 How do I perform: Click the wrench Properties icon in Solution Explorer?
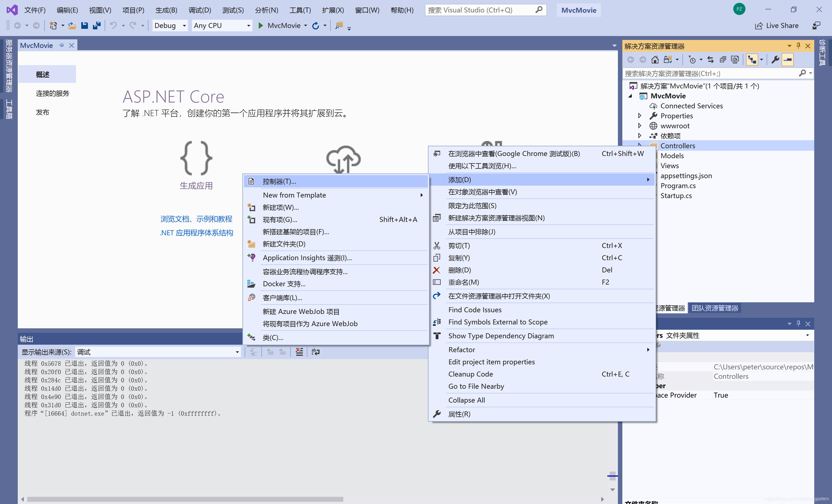(x=775, y=60)
